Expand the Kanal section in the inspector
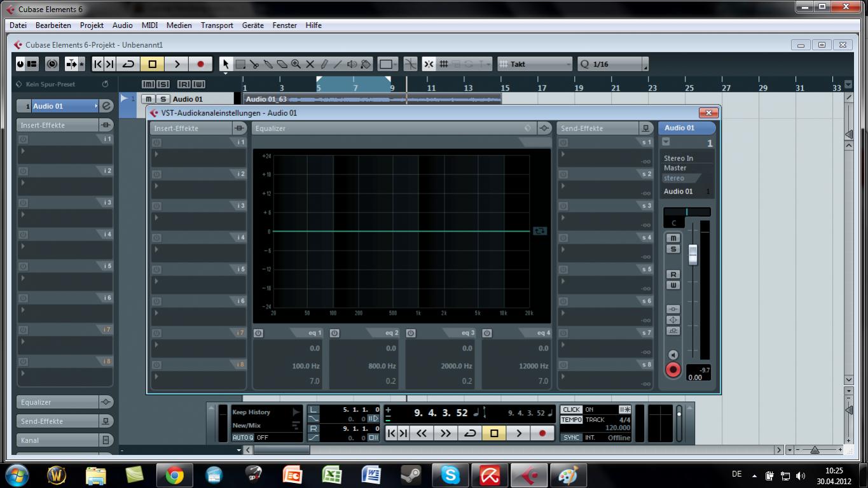Screen dimensions: 868x488 coord(57,440)
